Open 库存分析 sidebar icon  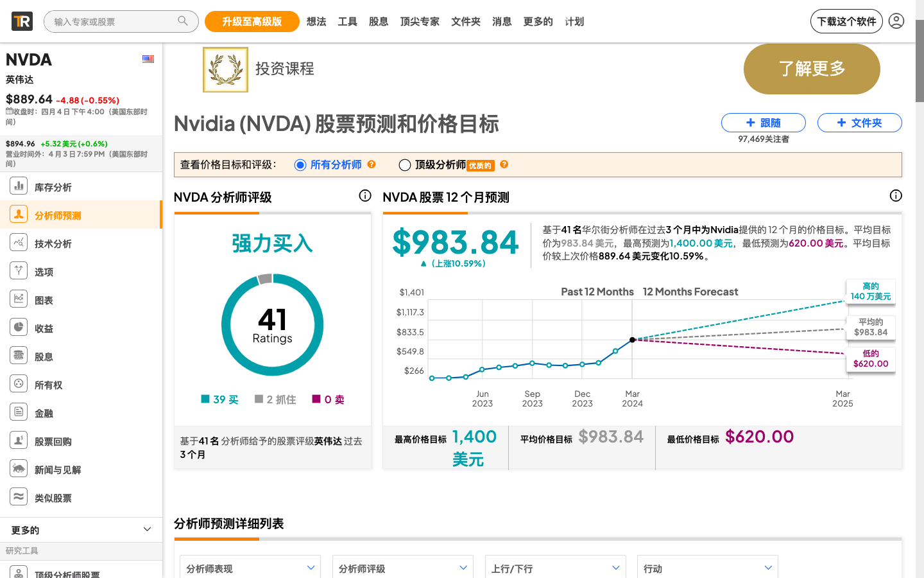19,186
